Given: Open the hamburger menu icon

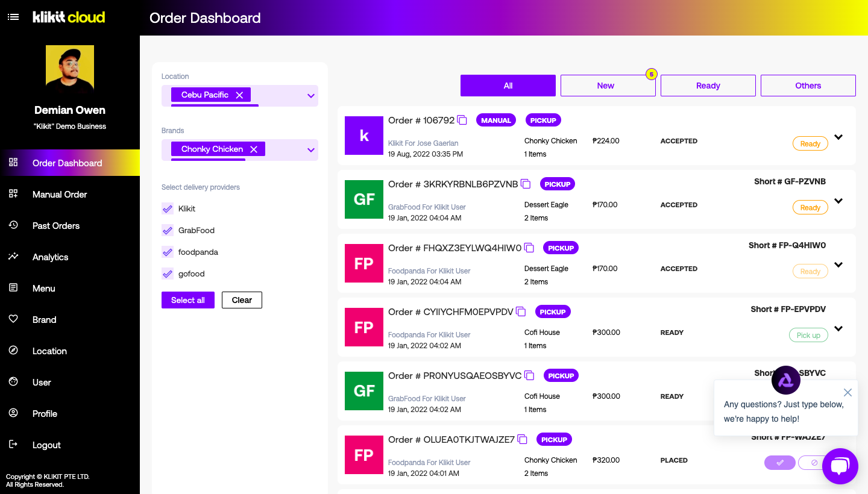Looking at the screenshot, I should pos(13,17).
